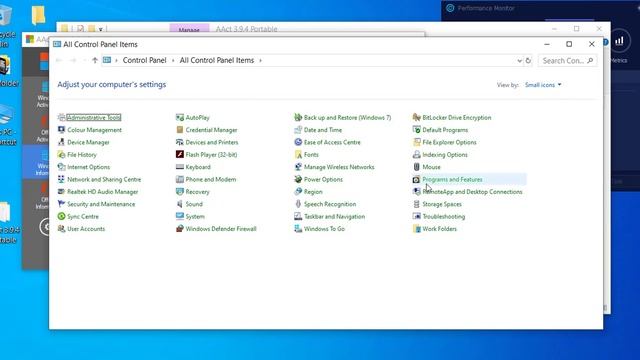Open the View by Small icons dropdown

pos(543,85)
